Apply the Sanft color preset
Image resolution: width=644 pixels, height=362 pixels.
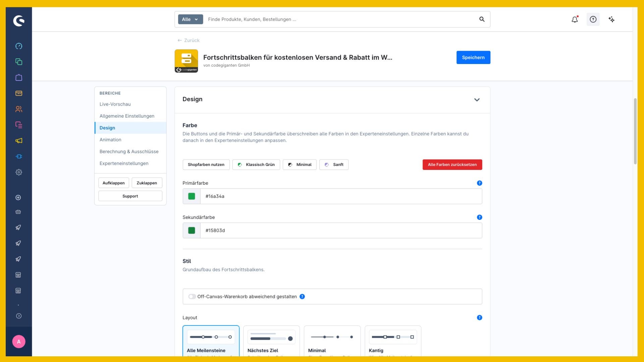click(x=334, y=165)
